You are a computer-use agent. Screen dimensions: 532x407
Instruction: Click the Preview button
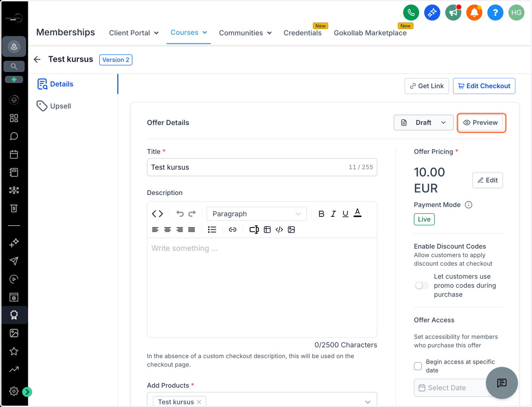(x=481, y=122)
